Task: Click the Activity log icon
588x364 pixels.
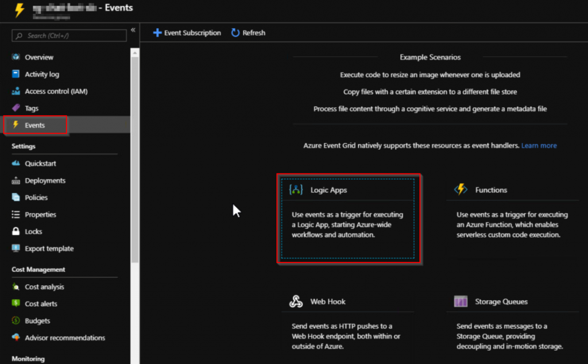Action: [16, 74]
